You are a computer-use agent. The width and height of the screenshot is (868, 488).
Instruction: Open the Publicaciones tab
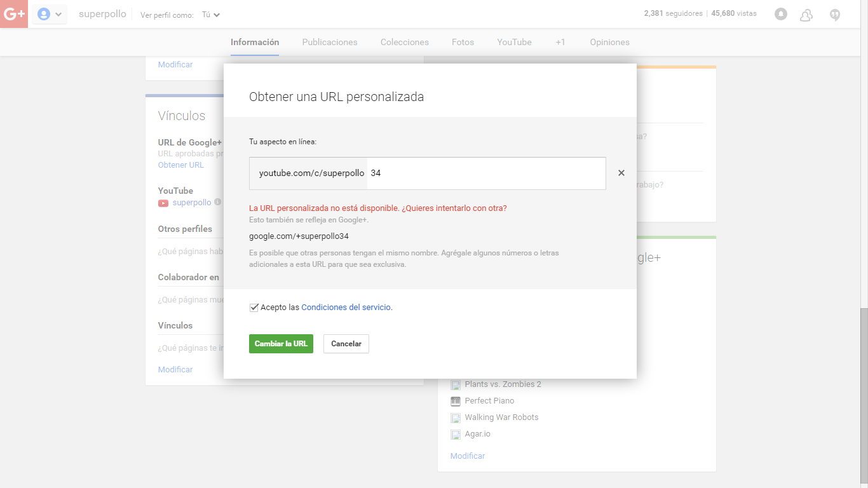click(x=330, y=42)
